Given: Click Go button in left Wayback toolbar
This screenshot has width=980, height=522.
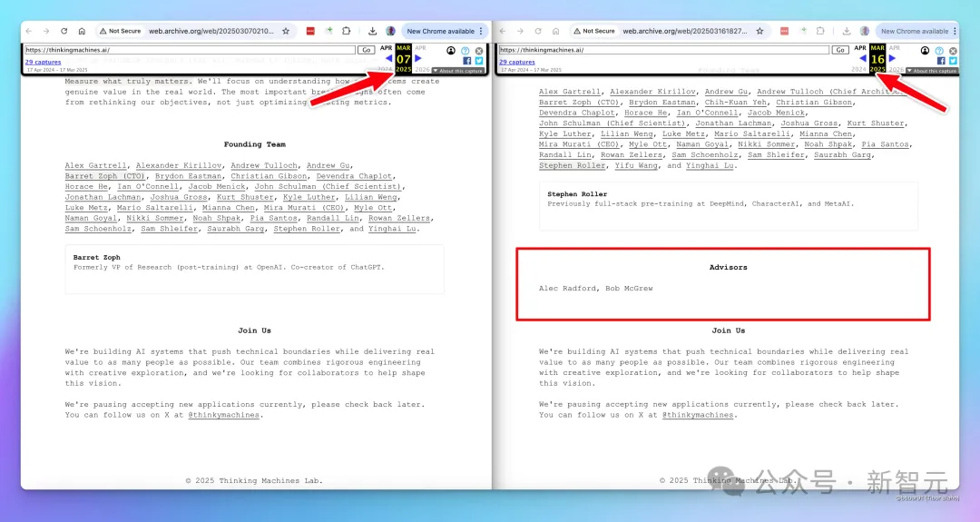Looking at the screenshot, I should click(x=367, y=50).
